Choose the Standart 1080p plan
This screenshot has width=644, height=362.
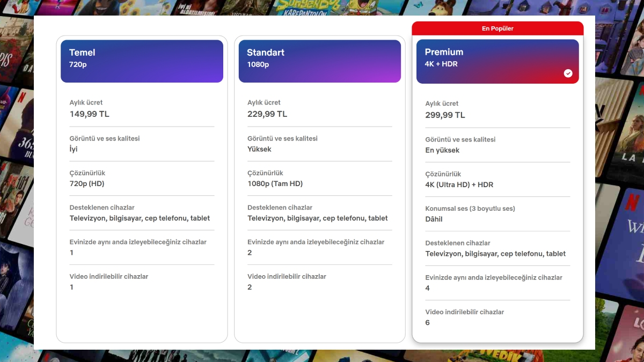point(319,61)
